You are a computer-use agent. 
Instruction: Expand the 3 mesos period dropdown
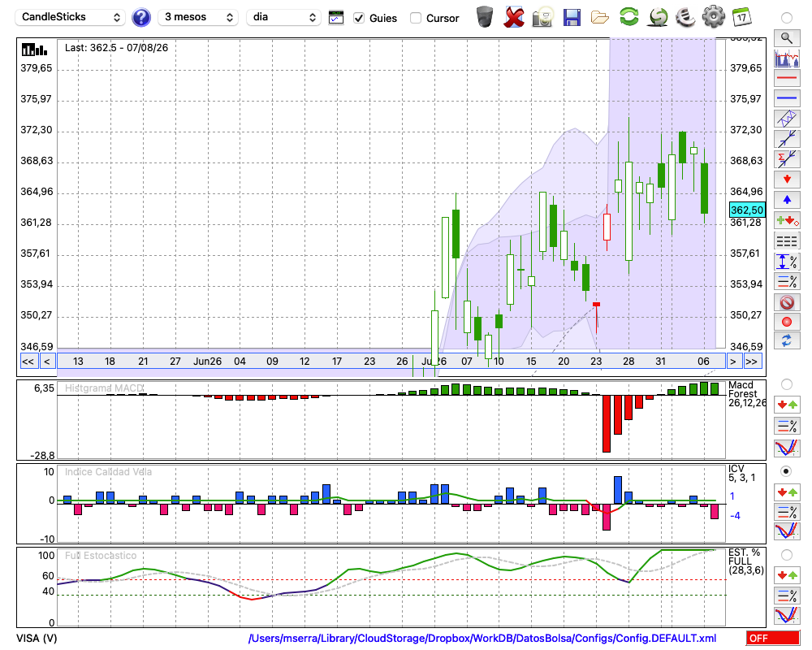pos(198,18)
